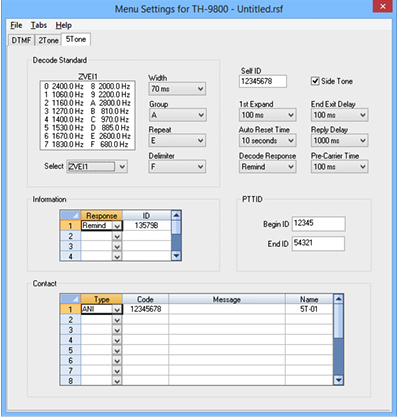Click Contact Code cell 12345678
The image size is (397, 417).
click(x=146, y=309)
